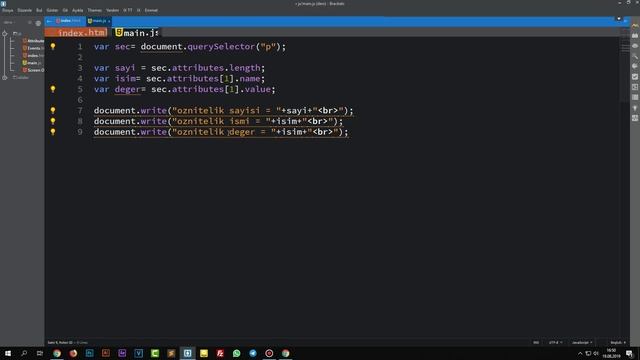Image resolution: width=640 pixels, height=360 pixels.
Task: Click the tab bar dropdown arrow at right
Action: (x=619, y=19)
